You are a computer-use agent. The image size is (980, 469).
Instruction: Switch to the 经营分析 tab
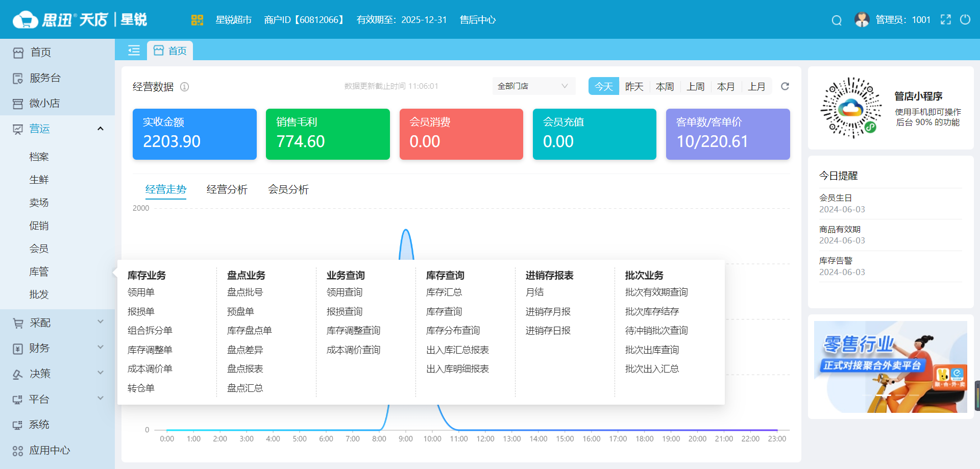[x=227, y=189]
